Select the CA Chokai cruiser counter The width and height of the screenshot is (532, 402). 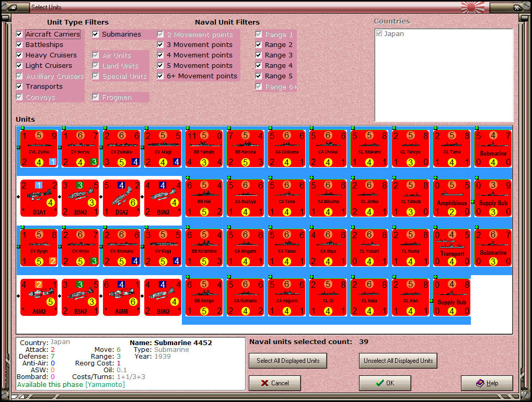pyautogui.click(x=328, y=149)
